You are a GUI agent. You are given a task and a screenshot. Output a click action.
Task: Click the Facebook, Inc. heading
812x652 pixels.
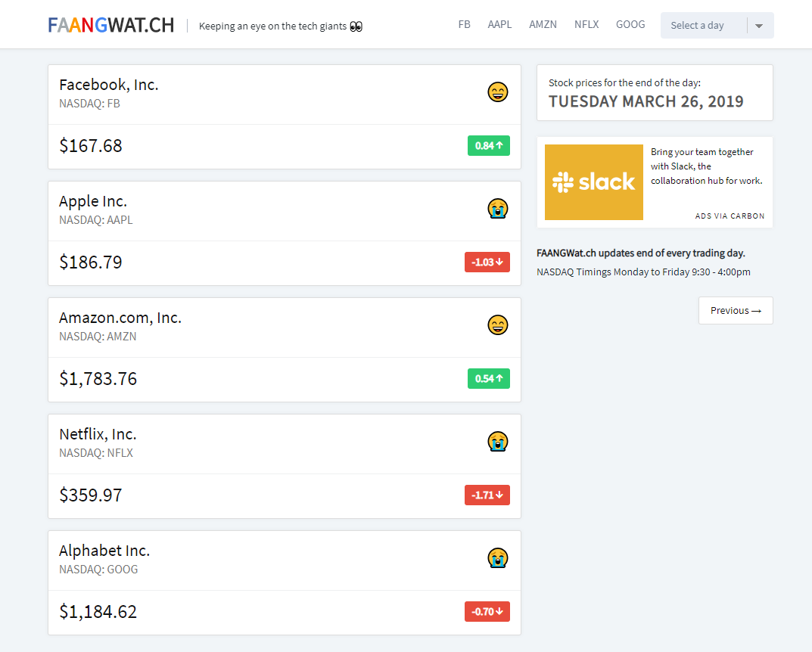(109, 85)
